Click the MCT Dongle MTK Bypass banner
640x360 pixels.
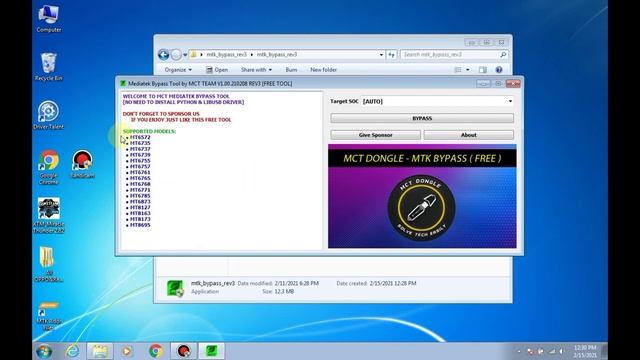pos(422,196)
